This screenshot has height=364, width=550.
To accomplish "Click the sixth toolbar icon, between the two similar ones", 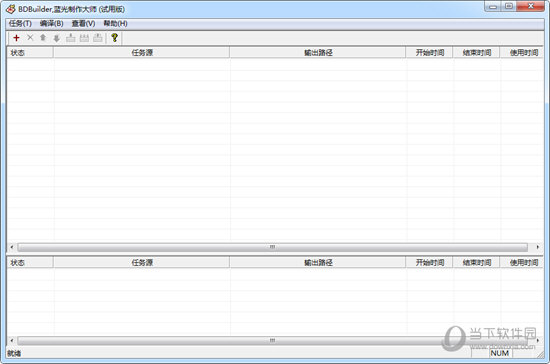I will point(84,38).
